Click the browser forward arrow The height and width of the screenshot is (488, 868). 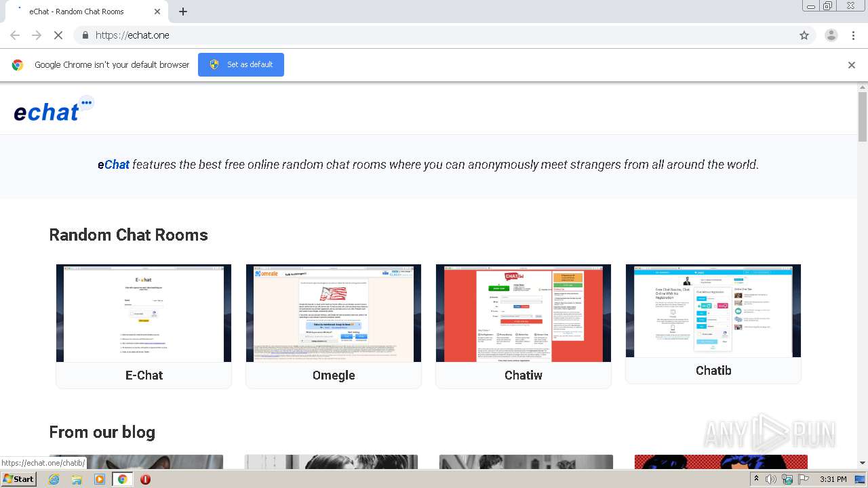37,35
